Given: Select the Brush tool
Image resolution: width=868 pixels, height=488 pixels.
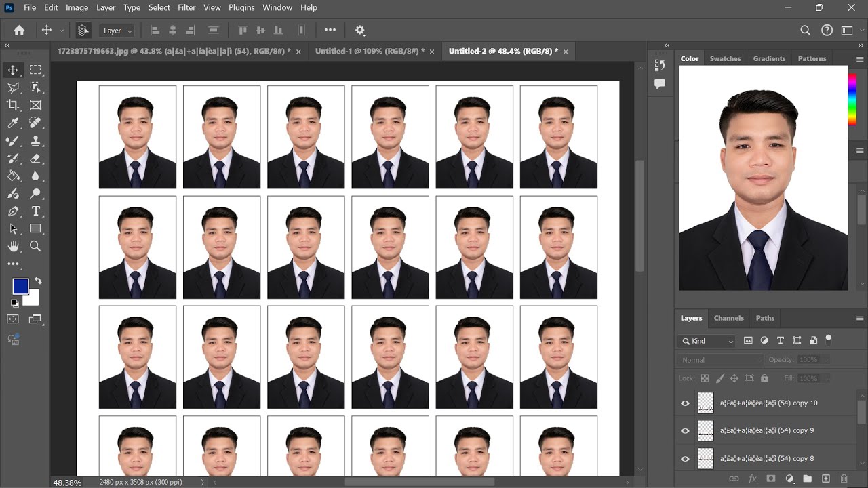Looking at the screenshot, I should [13, 140].
